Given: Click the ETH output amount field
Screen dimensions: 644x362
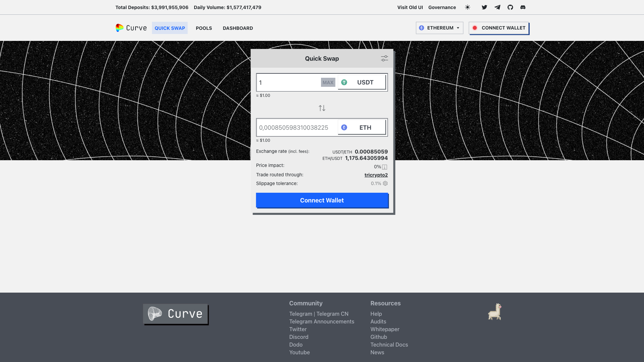Looking at the screenshot, I should pos(297,127).
